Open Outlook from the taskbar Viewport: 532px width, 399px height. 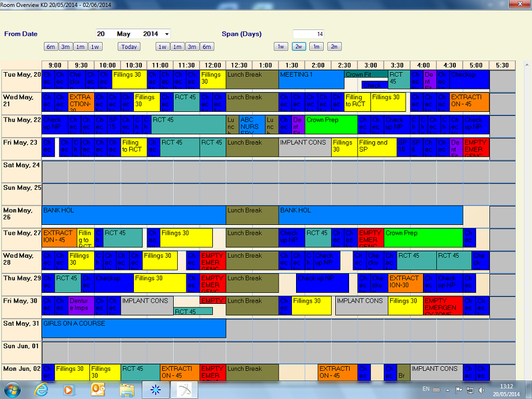pos(97,390)
